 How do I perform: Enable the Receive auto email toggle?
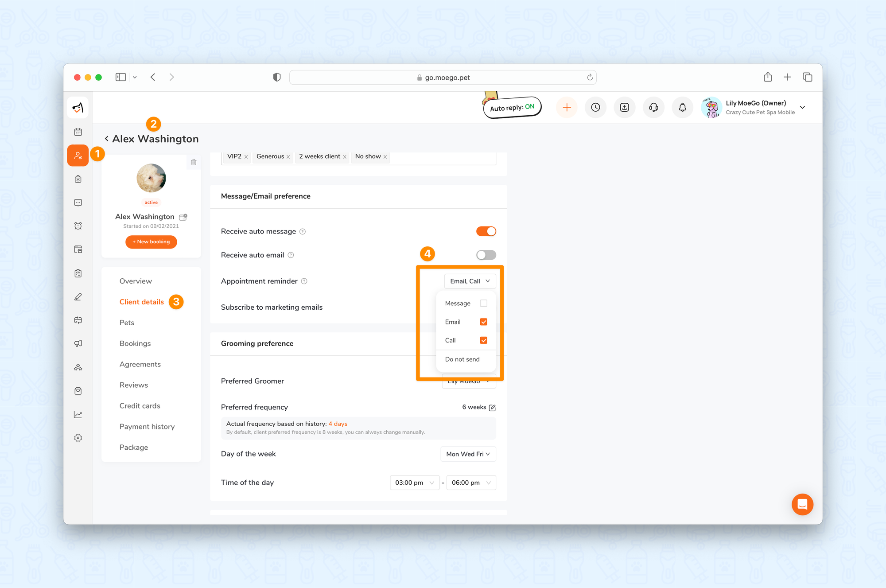(x=486, y=255)
